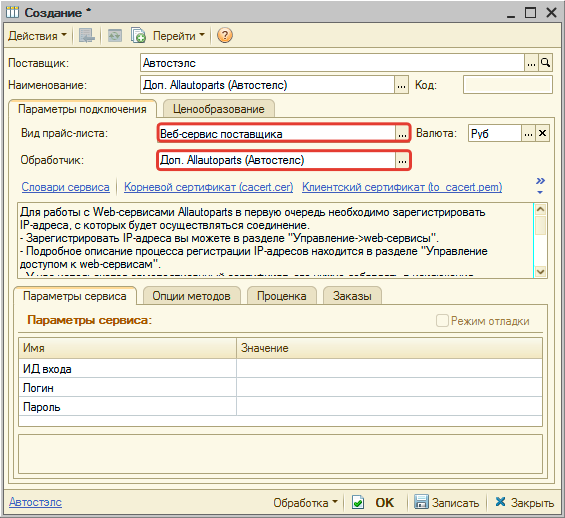Open the Обработка dropdown at bottom
Screen dimensions: 565x518
(x=305, y=503)
